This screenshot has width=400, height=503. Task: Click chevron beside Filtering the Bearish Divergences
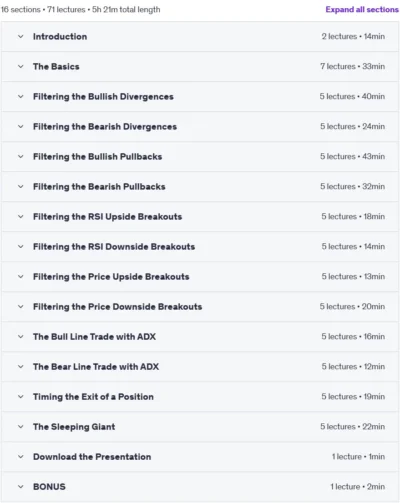pyautogui.click(x=21, y=126)
